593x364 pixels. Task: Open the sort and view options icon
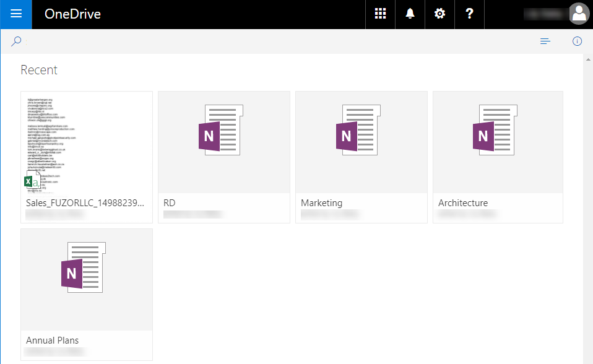click(545, 41)
